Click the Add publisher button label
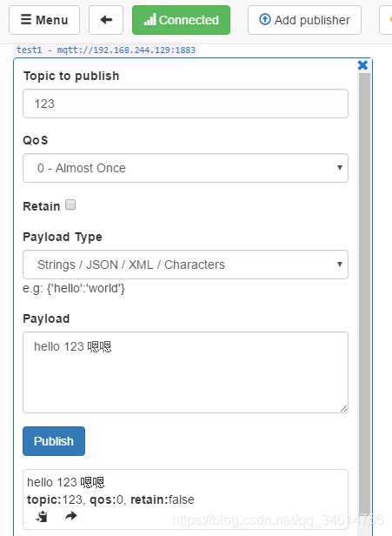The width and height of the screenshot is (392, 536). [x=312, y=20]
